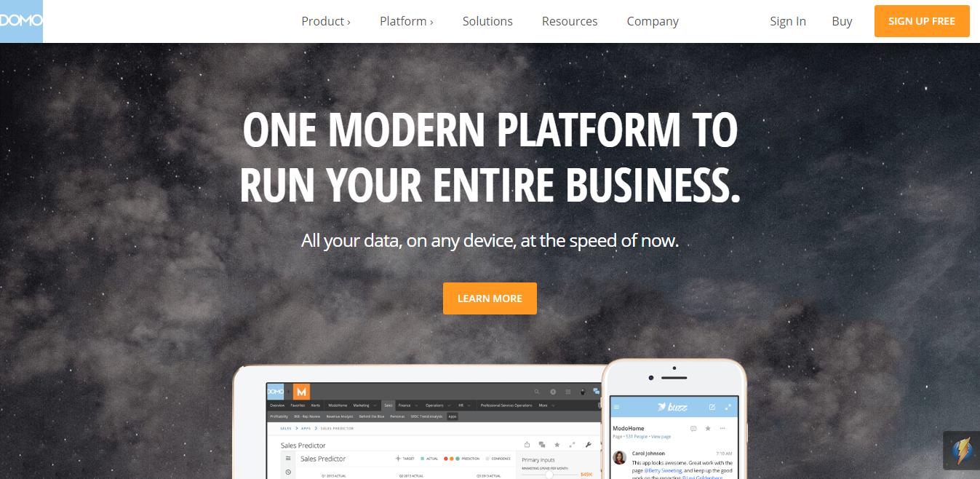The image size is (980, 479).
Task: Click the search magnifier in the tablet toolbar
Action: click(537, 392)
